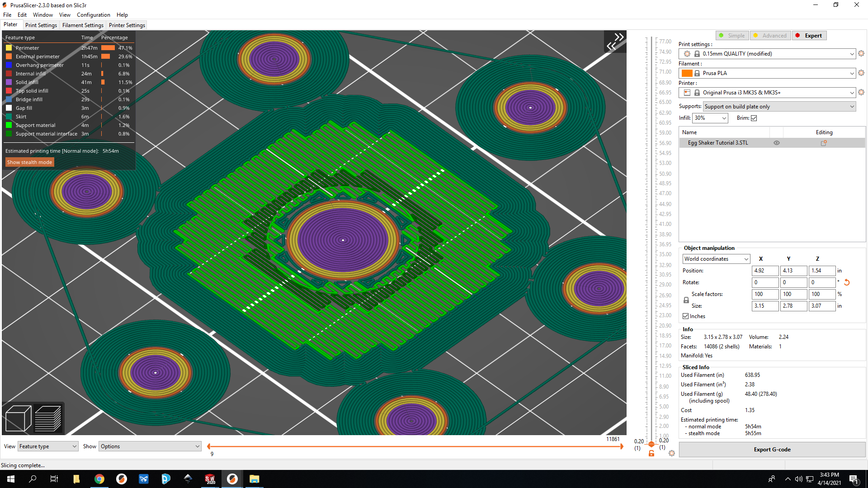Switch to 3D editor view cube icon

tap(18, 418)
